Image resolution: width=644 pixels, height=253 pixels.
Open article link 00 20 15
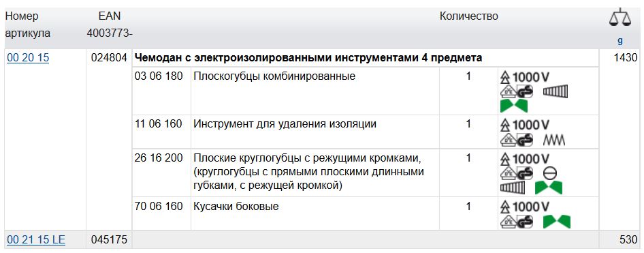coord(28,59)
